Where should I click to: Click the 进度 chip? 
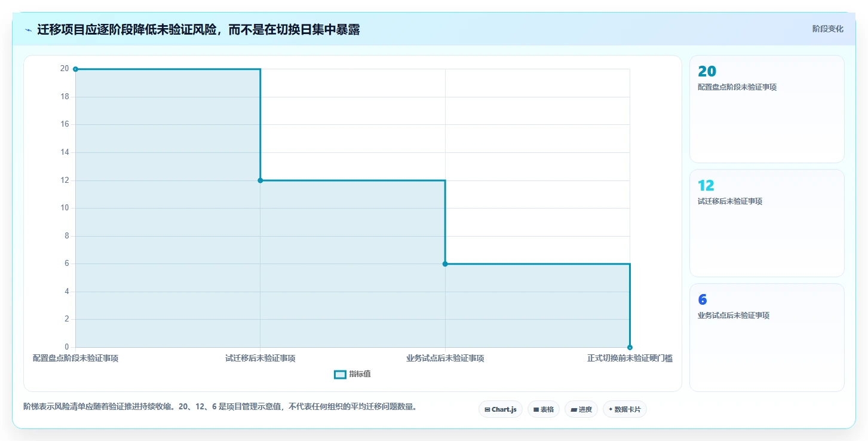581,409
